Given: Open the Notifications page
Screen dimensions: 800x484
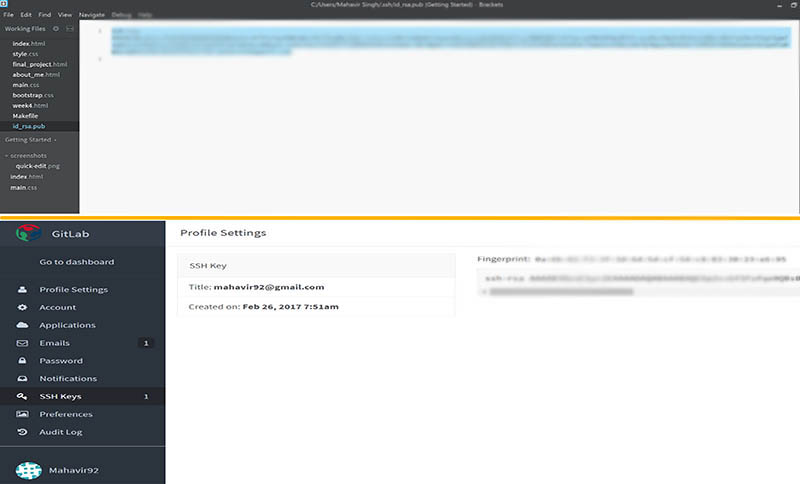Looking at the screenshot, I should tap(68, 379).
